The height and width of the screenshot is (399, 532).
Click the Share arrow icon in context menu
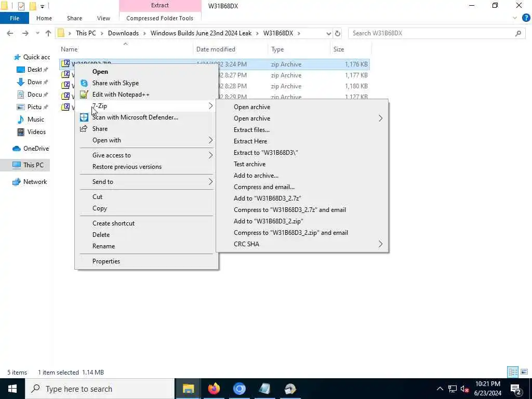coord(84,129)
